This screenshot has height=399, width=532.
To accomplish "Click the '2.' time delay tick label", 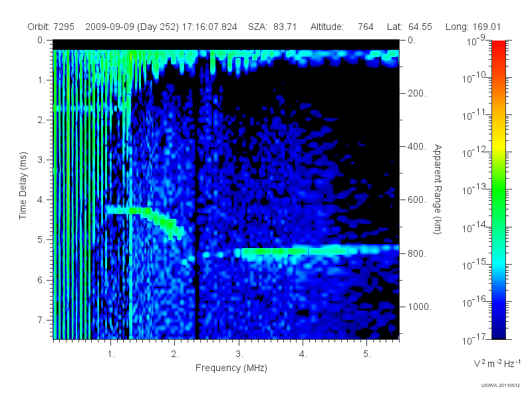I will [41, 120].
